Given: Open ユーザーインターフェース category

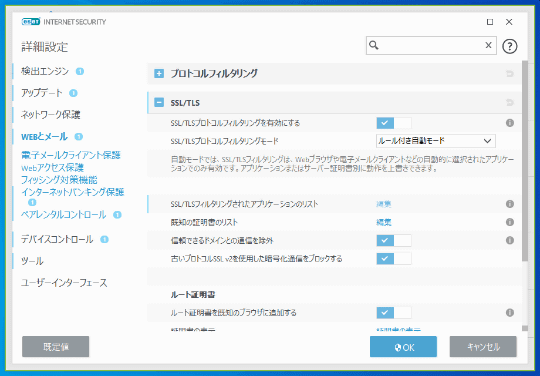Looking at the screenshot, I should [64, 283].
